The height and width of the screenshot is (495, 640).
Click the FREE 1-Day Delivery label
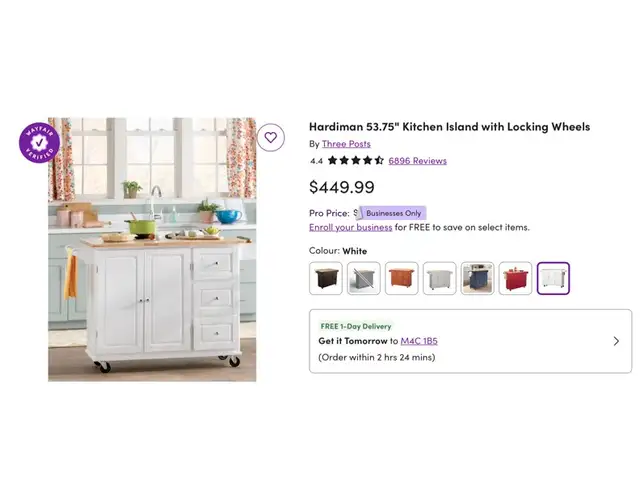point(356,326)
